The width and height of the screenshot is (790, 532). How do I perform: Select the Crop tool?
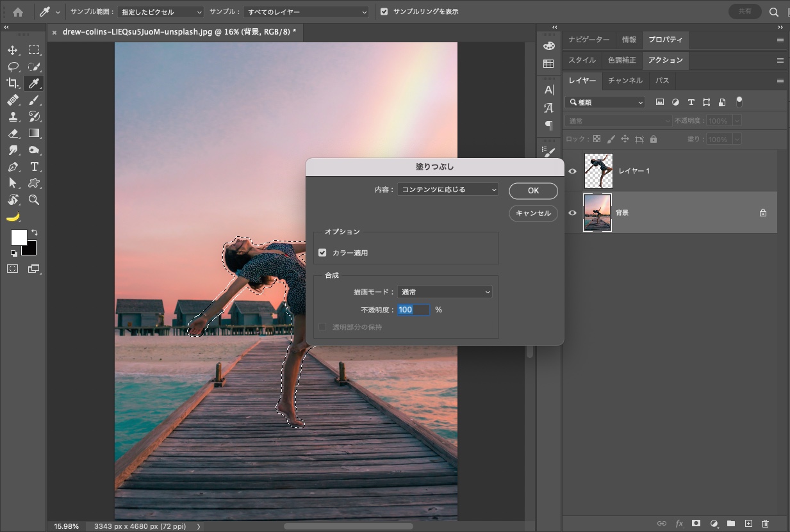[x=12, y=83]
